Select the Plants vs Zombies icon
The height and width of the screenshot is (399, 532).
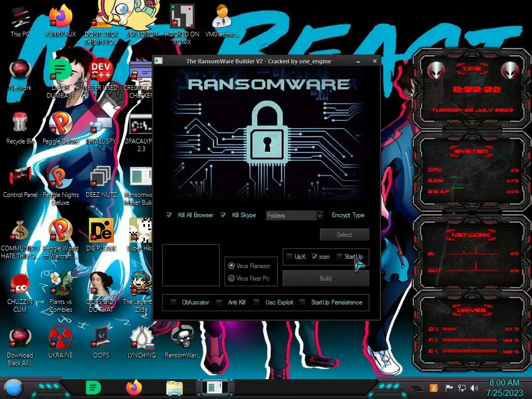[x=60, y=293]
